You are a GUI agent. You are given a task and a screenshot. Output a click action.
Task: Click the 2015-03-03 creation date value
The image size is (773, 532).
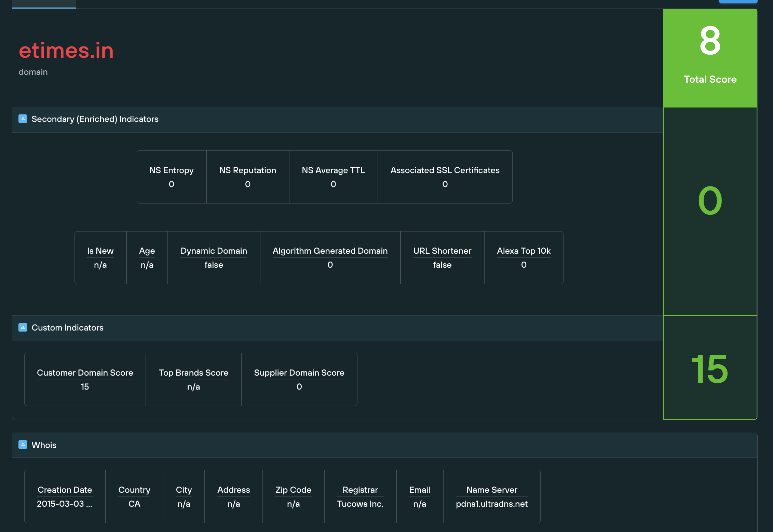tap(65, 504)
